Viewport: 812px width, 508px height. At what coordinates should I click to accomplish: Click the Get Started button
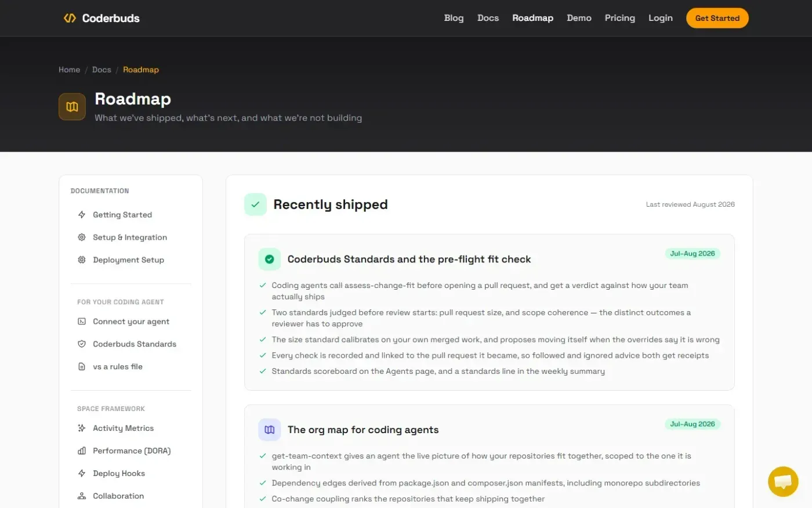point(717,18)
